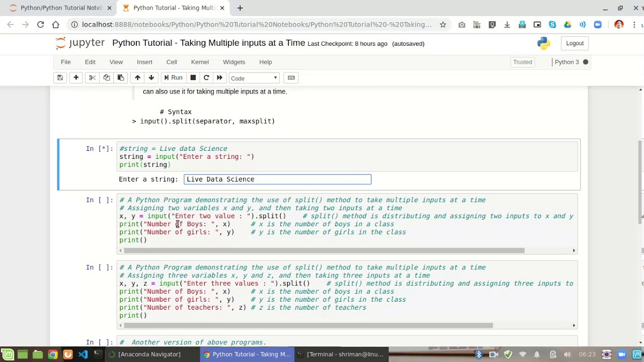Open the Kernel menu
Viewport: 644px width, 362px height.
point(200,62)
